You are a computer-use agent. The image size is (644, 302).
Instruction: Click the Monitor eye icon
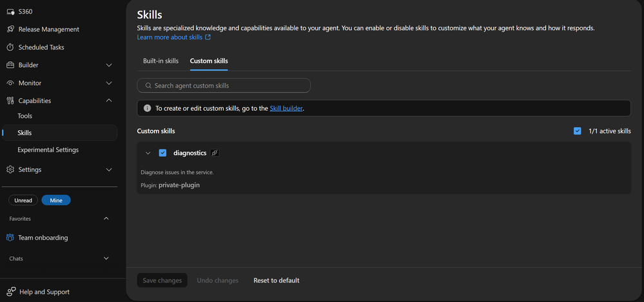pyautogui.click(x=11, y=83)
